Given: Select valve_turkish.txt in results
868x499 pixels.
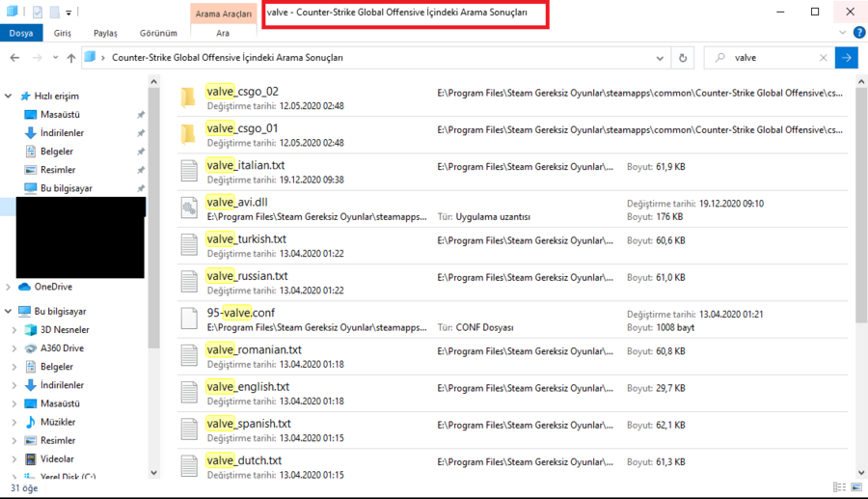Looking at the screenshot, I should 246,238.
